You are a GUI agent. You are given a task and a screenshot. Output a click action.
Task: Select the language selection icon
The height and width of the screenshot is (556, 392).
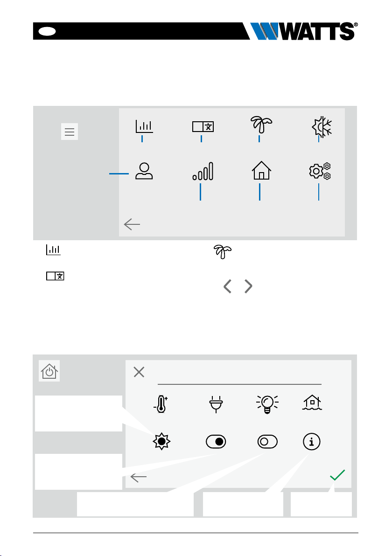[203, 126]
